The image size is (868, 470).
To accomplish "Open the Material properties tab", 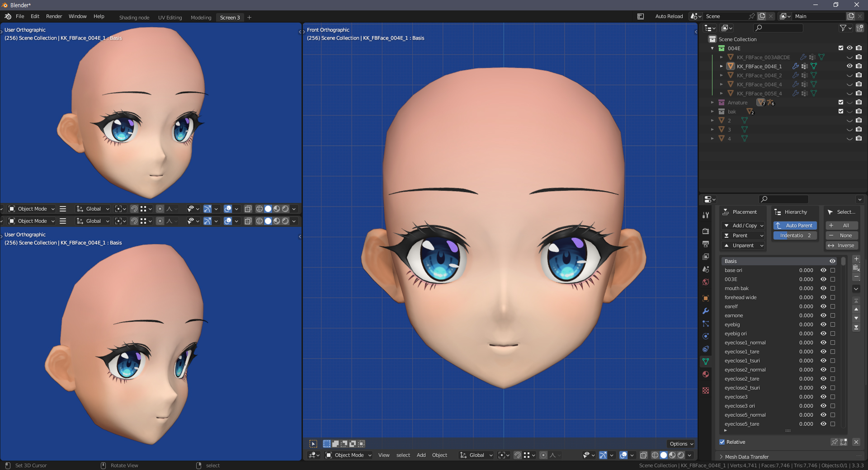I will pyautogui.click(x=706, y=374).
